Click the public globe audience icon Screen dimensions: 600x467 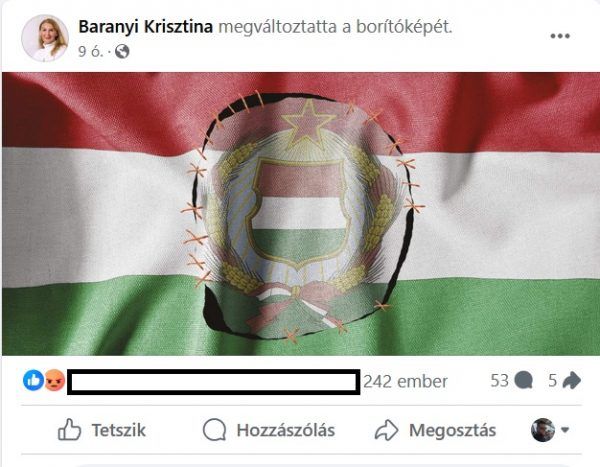[122, 51]
